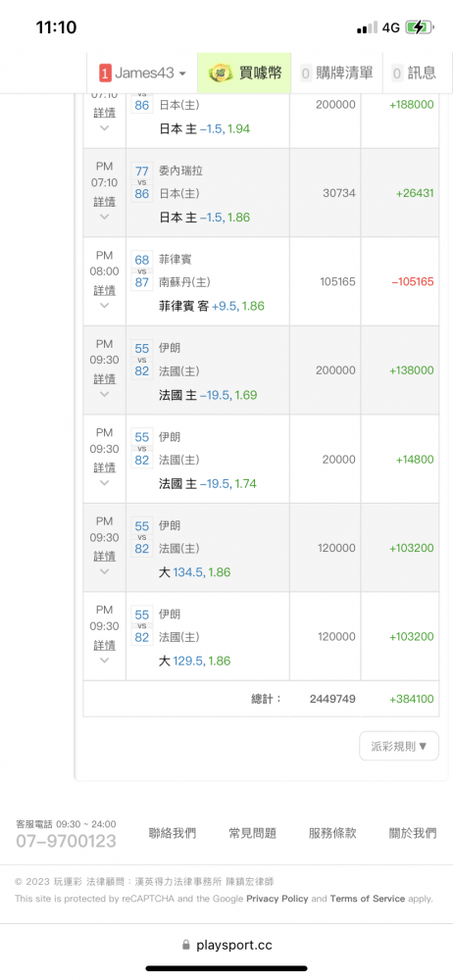The height and width of the screenshot is (980, 453).
Task: Open the 購牌清單 tab
Action: pyautogui.click(x=336, y=73)
